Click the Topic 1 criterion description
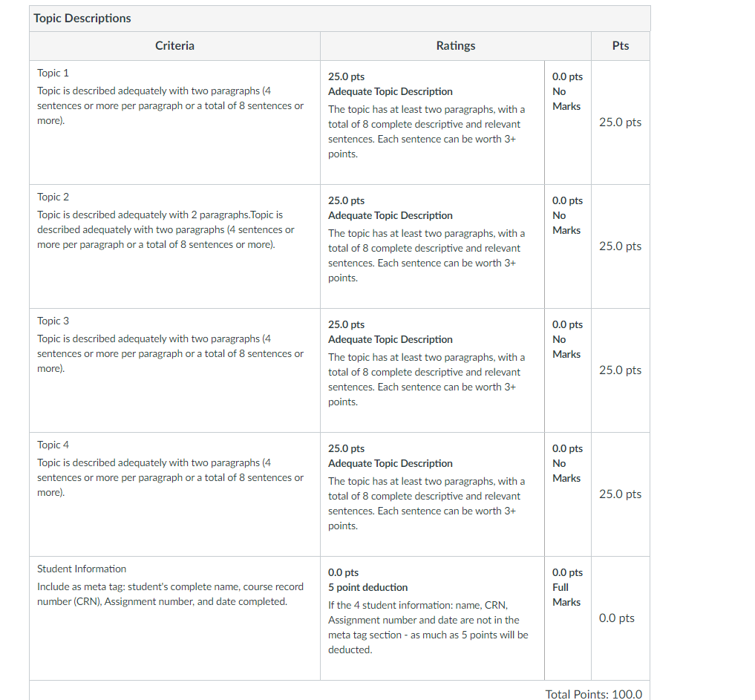 pyautogui.click(x=171, y=105)
